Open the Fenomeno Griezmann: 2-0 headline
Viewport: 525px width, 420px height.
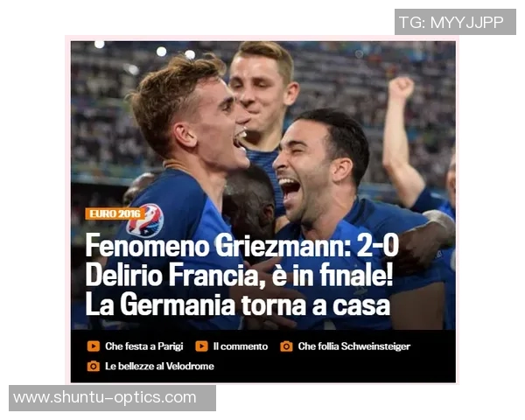pos(241,246)
